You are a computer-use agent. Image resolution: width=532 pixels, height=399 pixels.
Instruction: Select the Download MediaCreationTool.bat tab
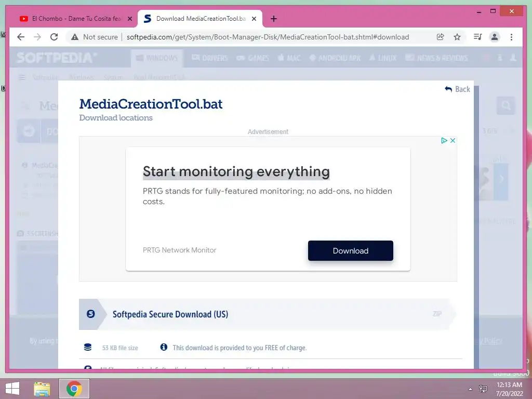(x=200, y=19)
